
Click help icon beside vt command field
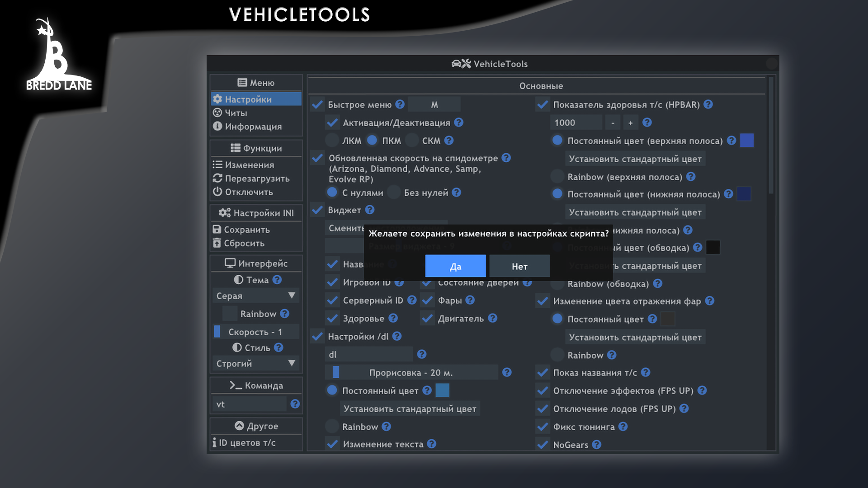(295, 404)
